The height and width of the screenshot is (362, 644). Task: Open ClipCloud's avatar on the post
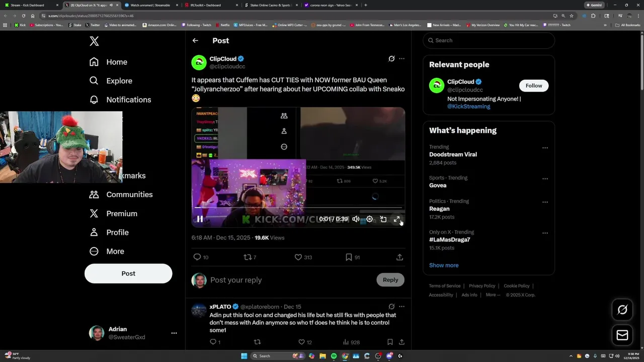pyautogui.click(x=199, y=62)
